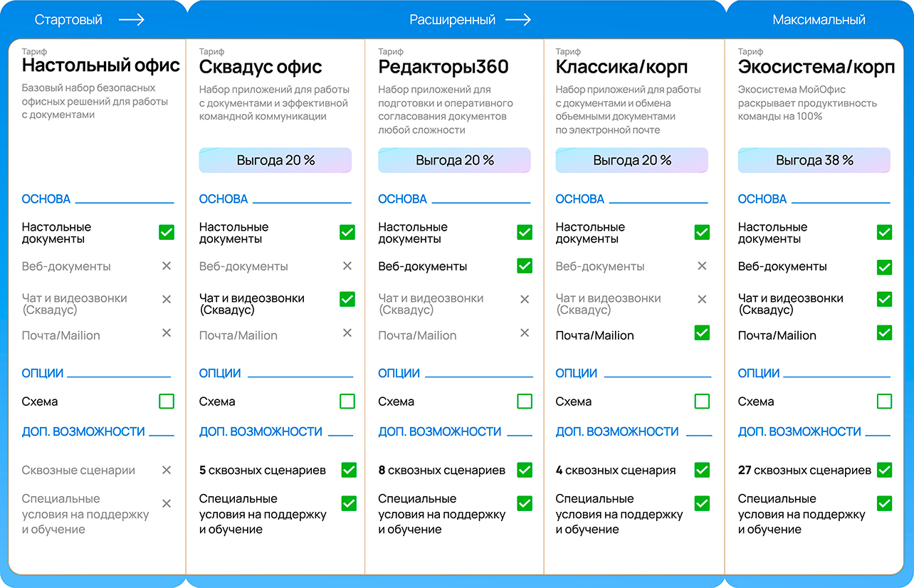Select the Редакторы360 tariff title
914x588 pixels.
click(443, 67)
